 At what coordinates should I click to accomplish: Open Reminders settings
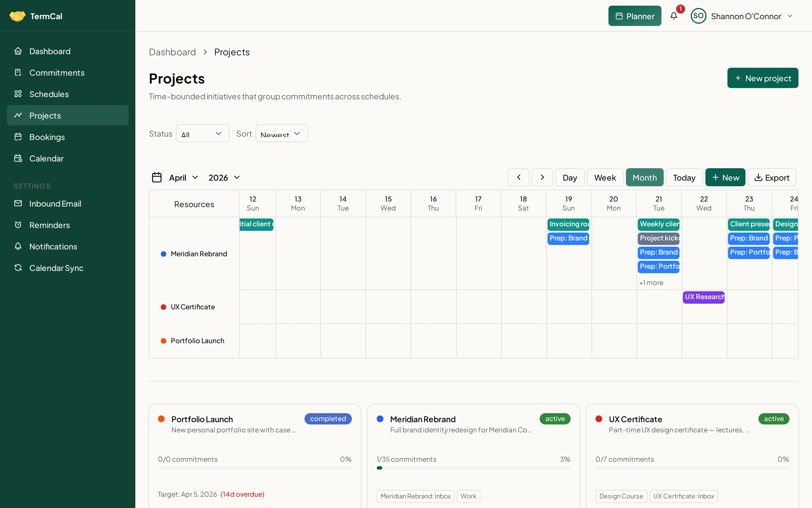pos(67,225)
